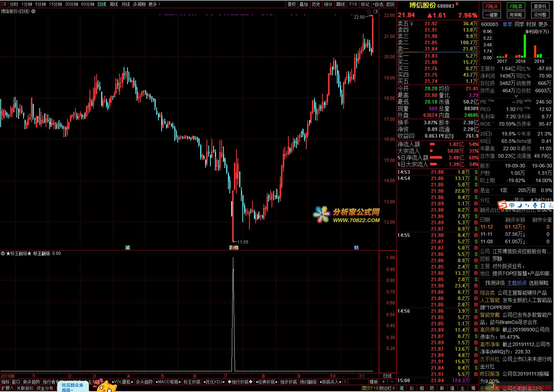Expand the 扩展∧ panel
This screenshot has height=392, width=554.
7,388
